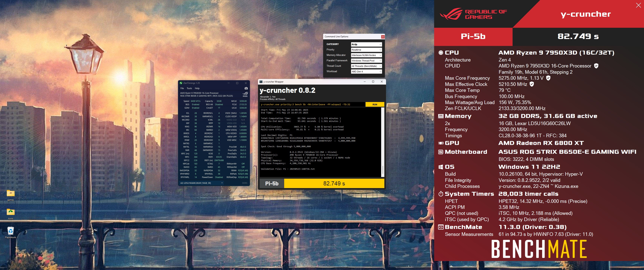The image size is (644, 270).
Task: Minimize the ZenTimings window
Action: (228, 83)
